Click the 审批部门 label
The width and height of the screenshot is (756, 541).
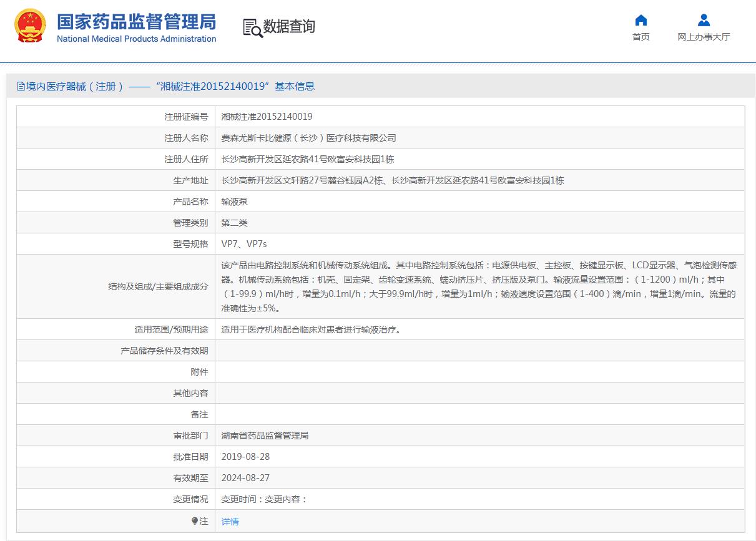[190, 436]
